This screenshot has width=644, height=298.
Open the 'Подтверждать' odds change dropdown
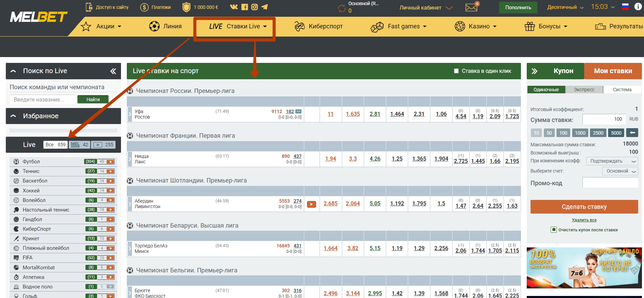pos(612,161)
